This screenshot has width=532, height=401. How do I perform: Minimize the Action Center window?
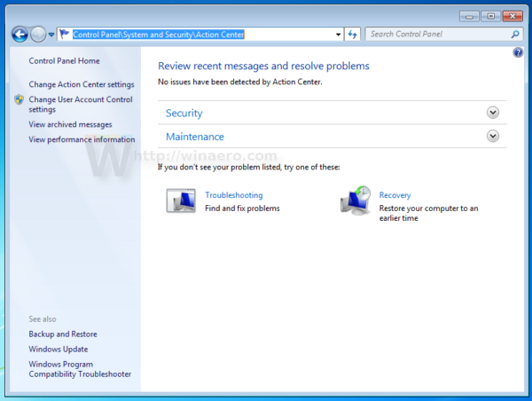(469, 16)
